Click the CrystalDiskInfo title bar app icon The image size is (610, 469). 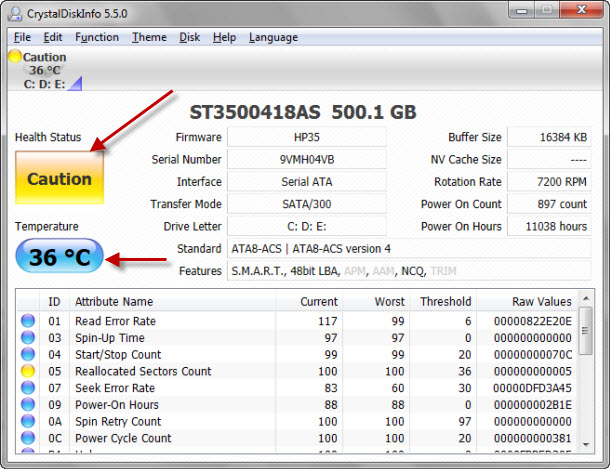click(15, 14)
